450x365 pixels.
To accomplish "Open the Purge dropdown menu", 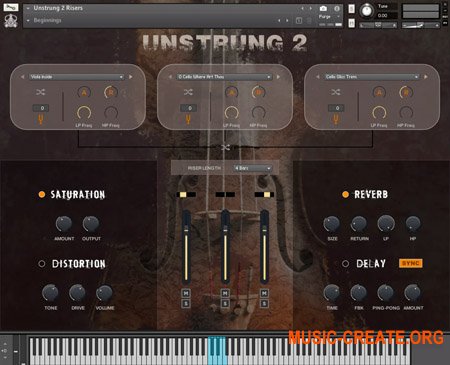I will (329, 16).
